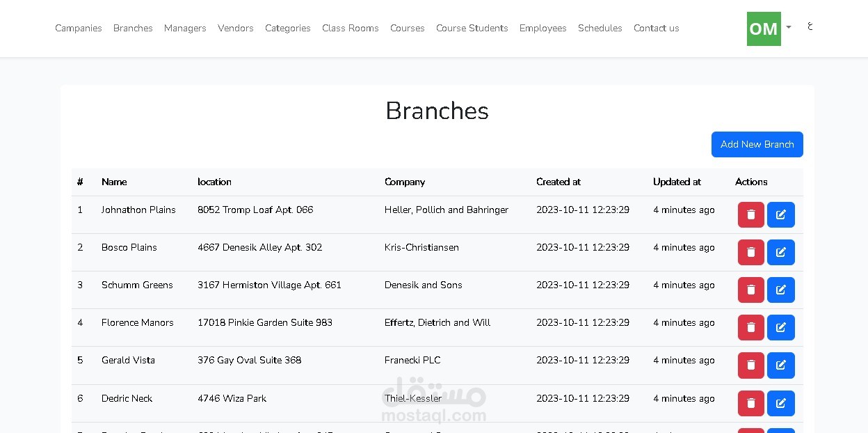The height and width of the screenshot is (433, 868).
Task: Edit the Dedric Neck branch
Action: [x=781, y=403]
